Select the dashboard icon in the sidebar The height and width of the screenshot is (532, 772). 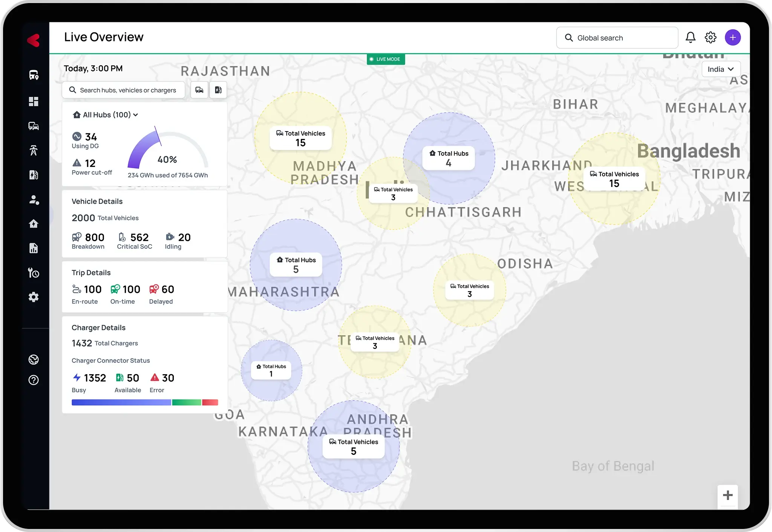tap(34, 101)
